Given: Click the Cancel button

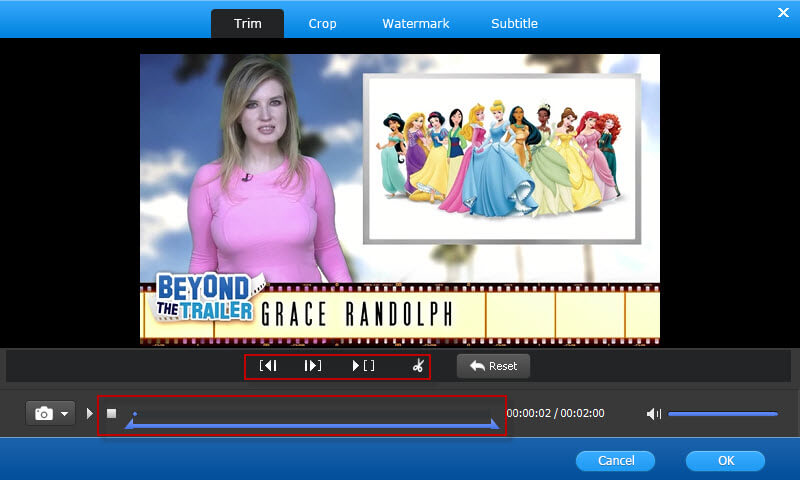Looking at the screenshot, I should (x=615, y=461).
